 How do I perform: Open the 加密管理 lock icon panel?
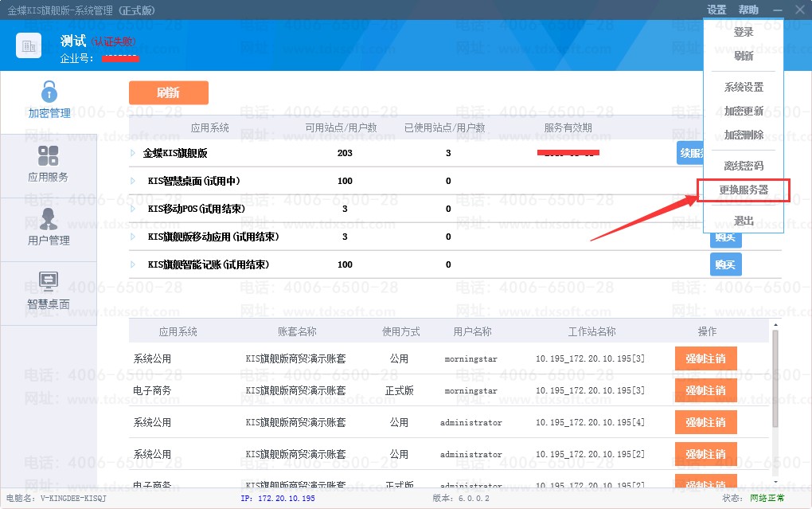pyautogui.click(x=49, y=100)
